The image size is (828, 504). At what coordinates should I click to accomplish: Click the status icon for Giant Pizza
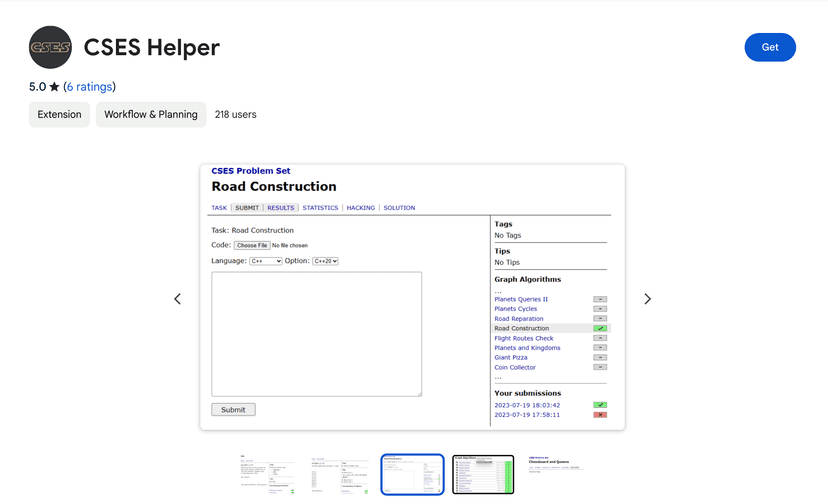[x=600, y=357]
